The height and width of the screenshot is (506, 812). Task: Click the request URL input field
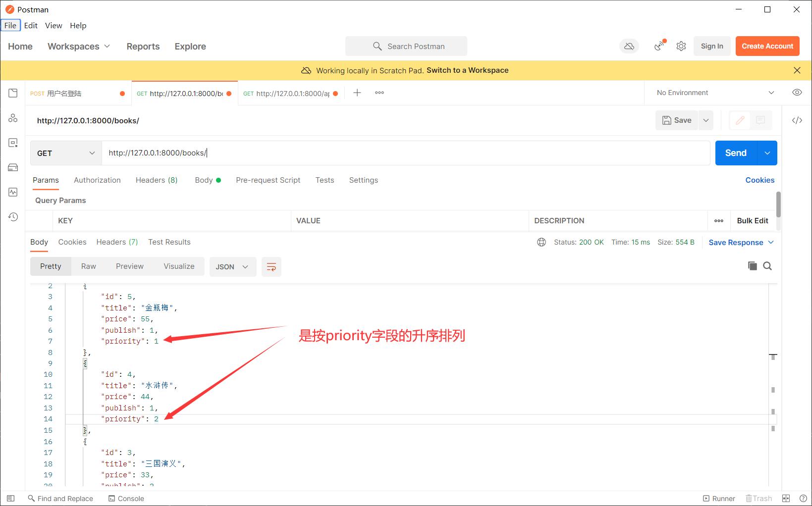(406, 153)
